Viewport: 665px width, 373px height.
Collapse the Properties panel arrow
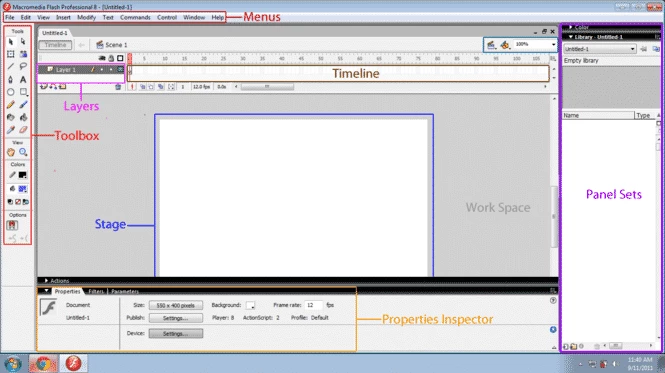point(46,291)
